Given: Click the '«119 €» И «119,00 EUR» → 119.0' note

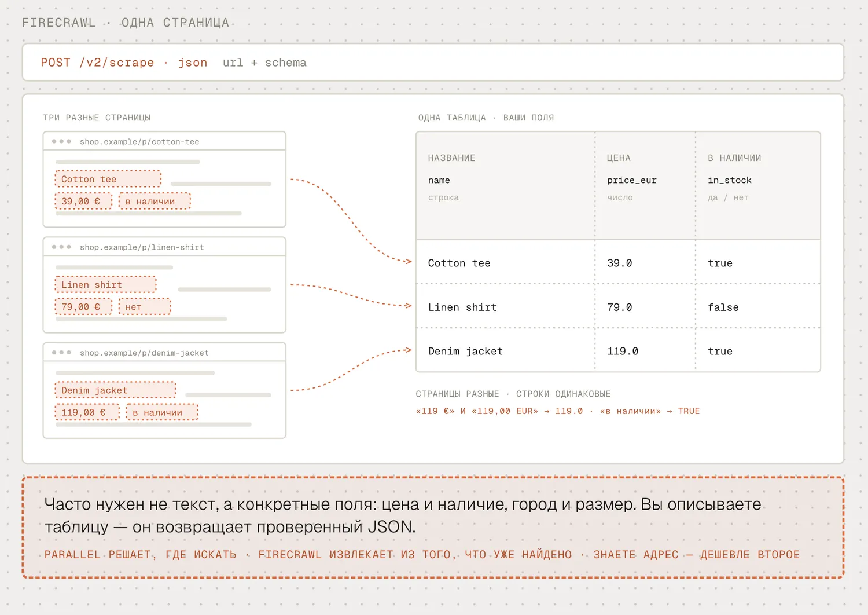Looking at the screenshot, I should click(499, 411).
